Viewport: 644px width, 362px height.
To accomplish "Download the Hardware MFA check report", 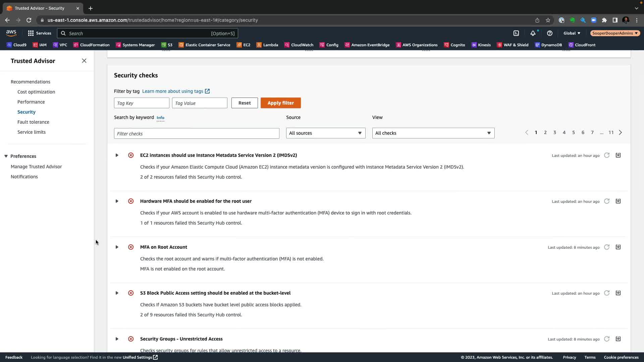I will [x=618, y=201].
